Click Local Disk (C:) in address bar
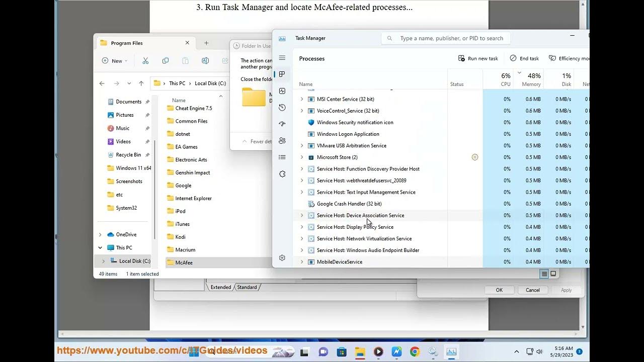Viewport: 644px width, 362px height. point(210,83)
